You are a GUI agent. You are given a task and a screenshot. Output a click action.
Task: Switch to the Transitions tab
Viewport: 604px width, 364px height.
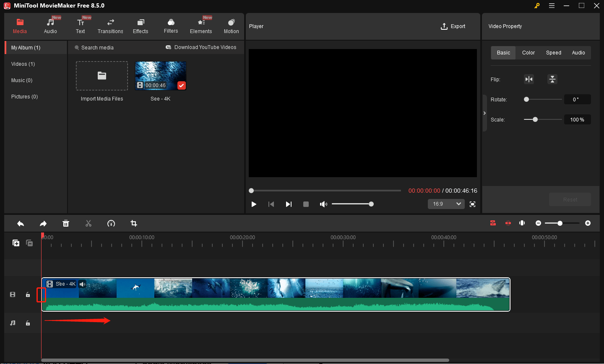click(x=110, y=26)
